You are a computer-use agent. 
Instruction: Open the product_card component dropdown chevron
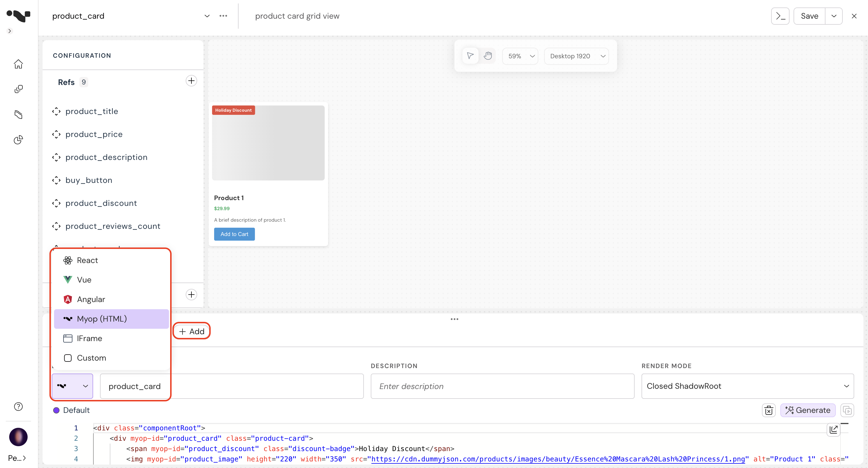click(x=207, y=16)
